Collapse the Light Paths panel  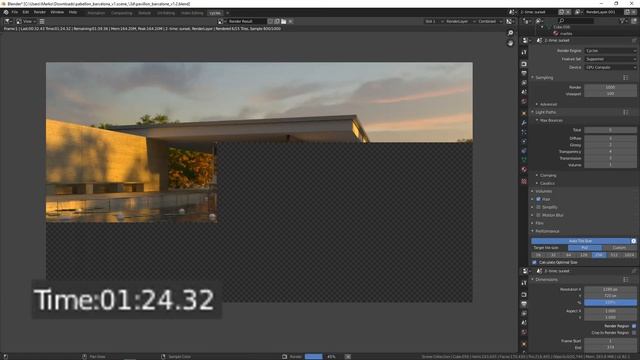point(545,112)
